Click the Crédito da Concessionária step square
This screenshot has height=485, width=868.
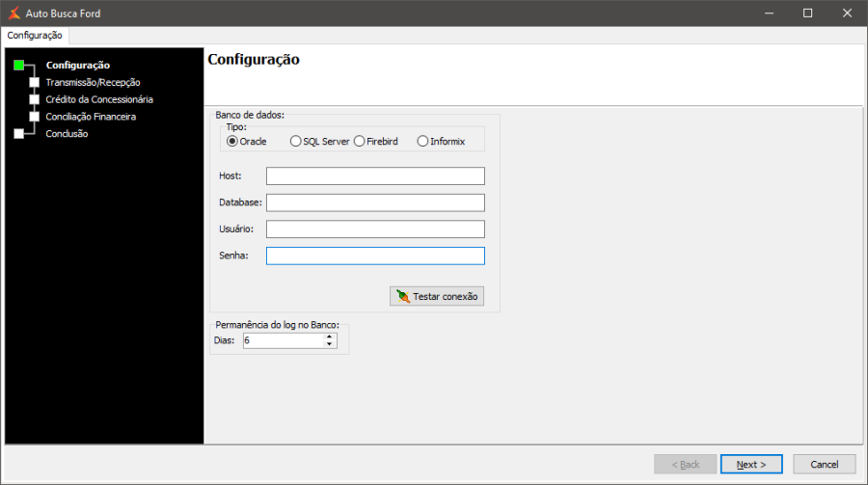[35, 99]
